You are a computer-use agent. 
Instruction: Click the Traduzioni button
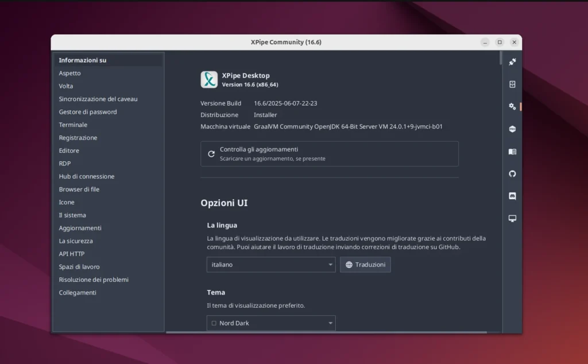pyautogui.click(x=365, y=265)
